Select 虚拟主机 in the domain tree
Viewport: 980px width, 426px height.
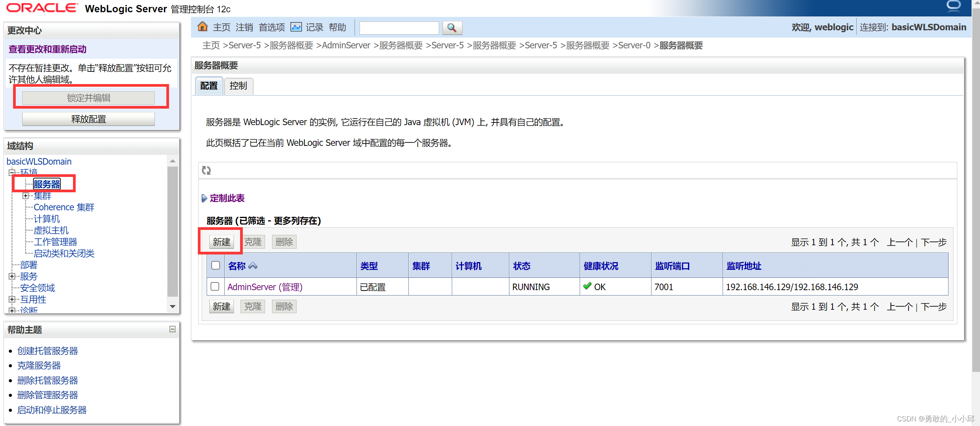(51, 230)
